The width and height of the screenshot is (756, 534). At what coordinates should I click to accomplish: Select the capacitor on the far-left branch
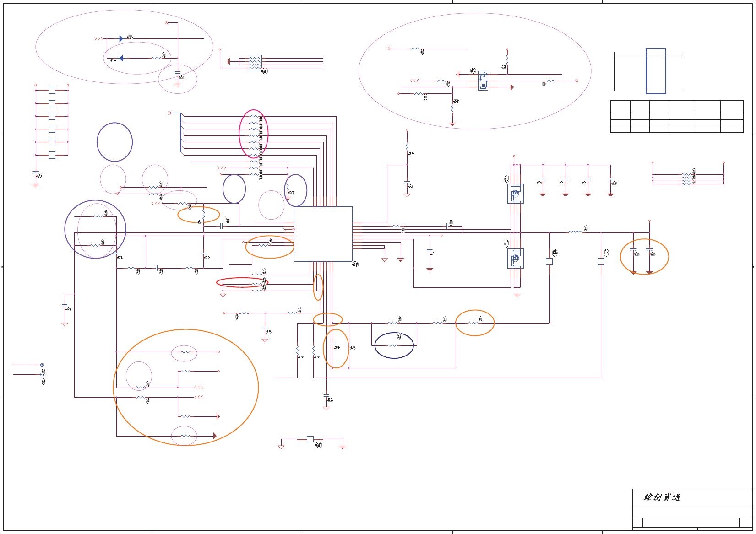click(65, 305)
